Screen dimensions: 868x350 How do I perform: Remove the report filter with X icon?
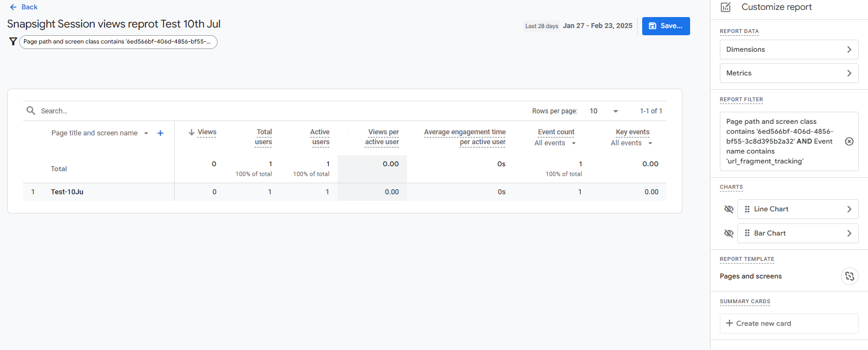849,141
